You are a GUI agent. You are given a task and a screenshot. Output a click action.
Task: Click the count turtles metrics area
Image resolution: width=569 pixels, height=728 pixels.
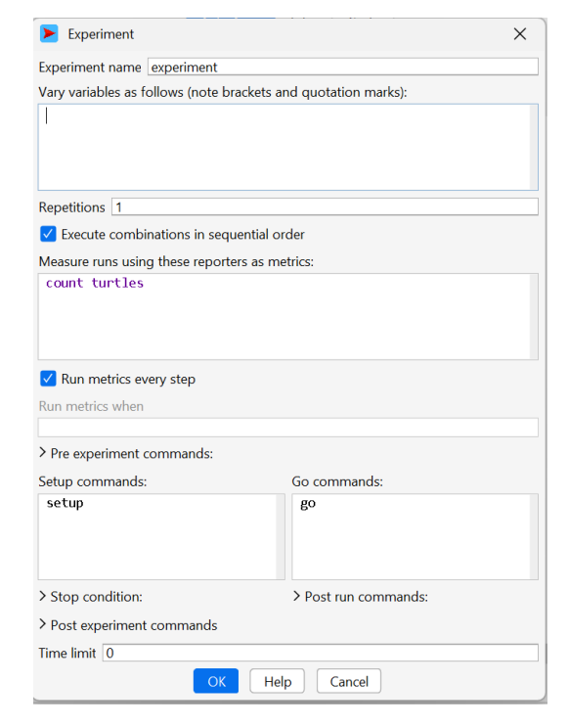click(284, 317)
